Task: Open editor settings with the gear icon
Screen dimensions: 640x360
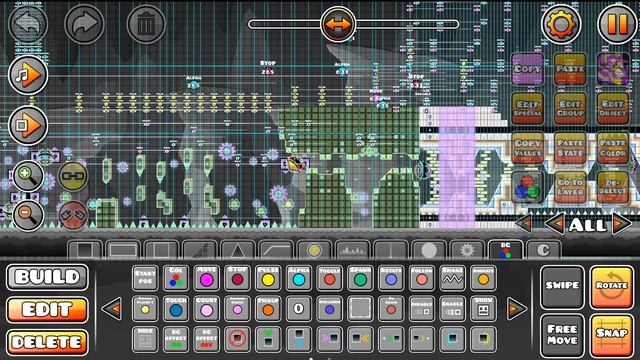Action: pos(561,24)
